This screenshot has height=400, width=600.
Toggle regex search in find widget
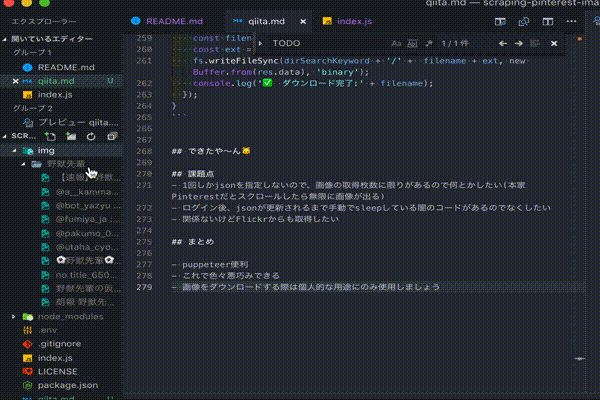pos(429,44)
